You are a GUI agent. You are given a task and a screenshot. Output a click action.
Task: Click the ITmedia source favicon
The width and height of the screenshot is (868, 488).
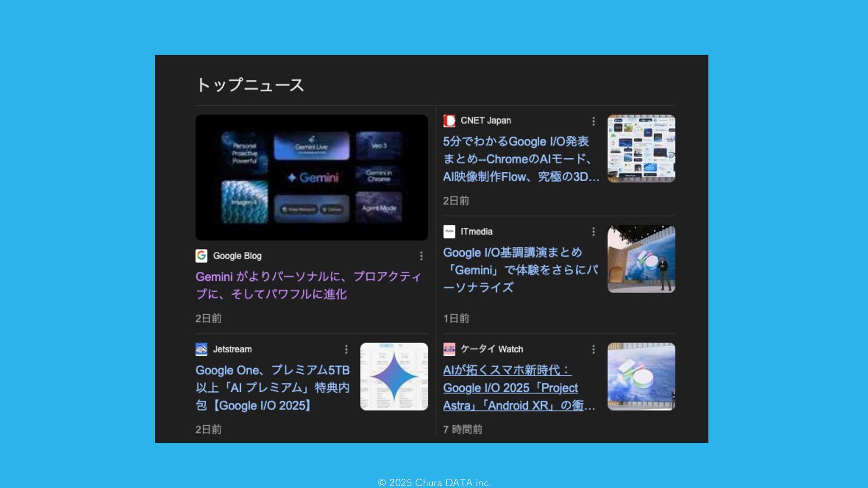(x=449, y=232)
